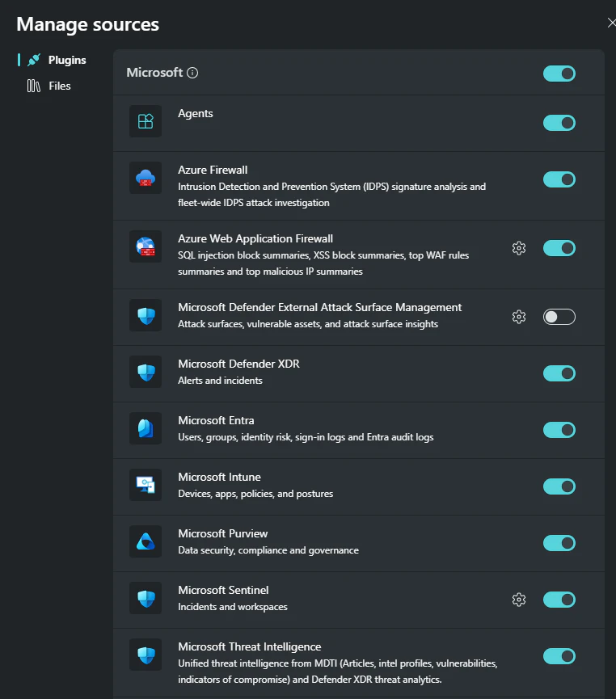Disable the Microsoft Entra toggle

point(559,430)
